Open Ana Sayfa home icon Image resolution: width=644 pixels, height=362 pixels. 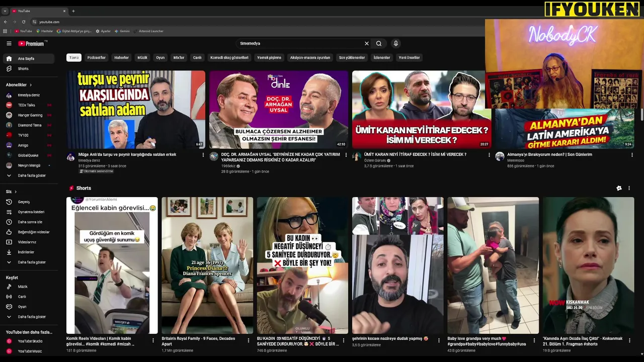9,59
